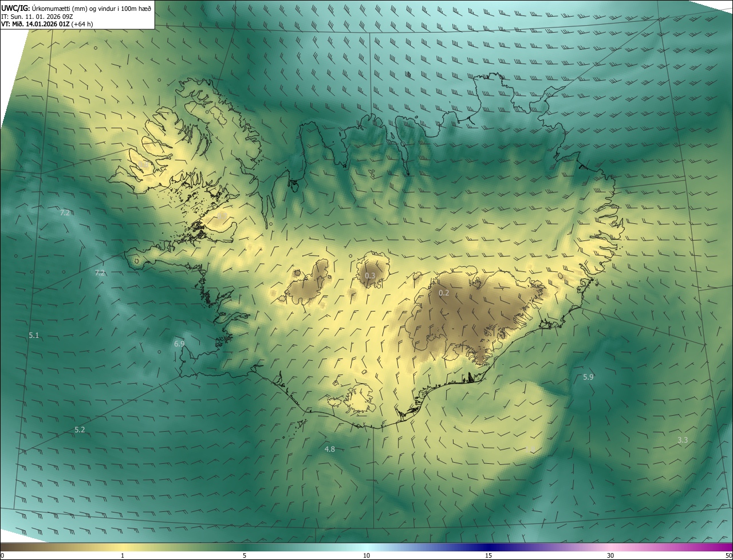The height and width of the screenshot is (560, 733).
Task: Click the 3.3 value label on the map
Action: (x=683, y=440)
